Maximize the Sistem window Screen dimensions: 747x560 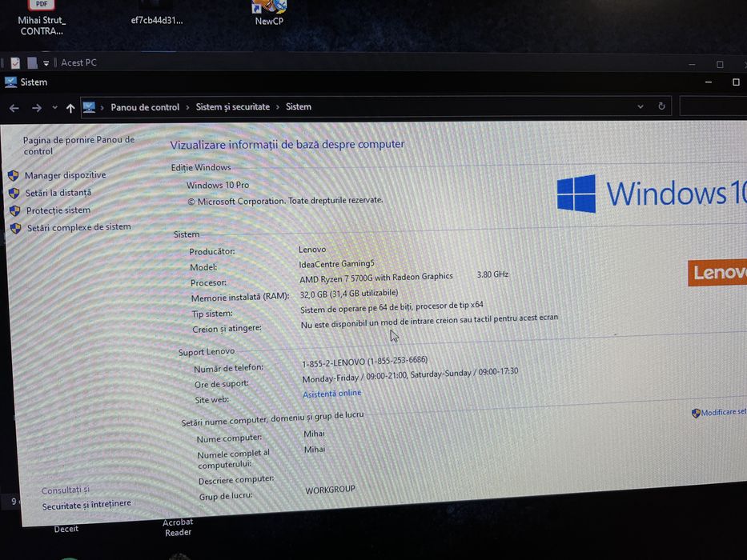point(736,82)
